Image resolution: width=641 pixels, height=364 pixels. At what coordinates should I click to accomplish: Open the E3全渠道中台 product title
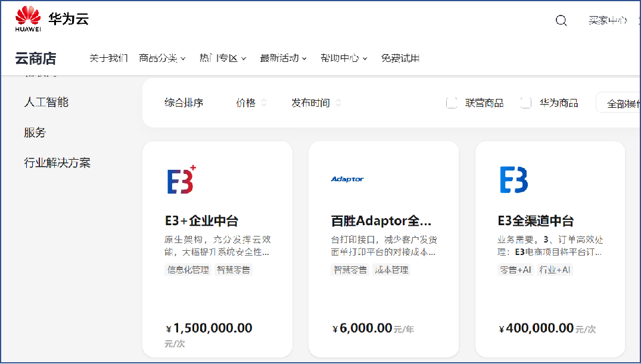pos(536,221)
